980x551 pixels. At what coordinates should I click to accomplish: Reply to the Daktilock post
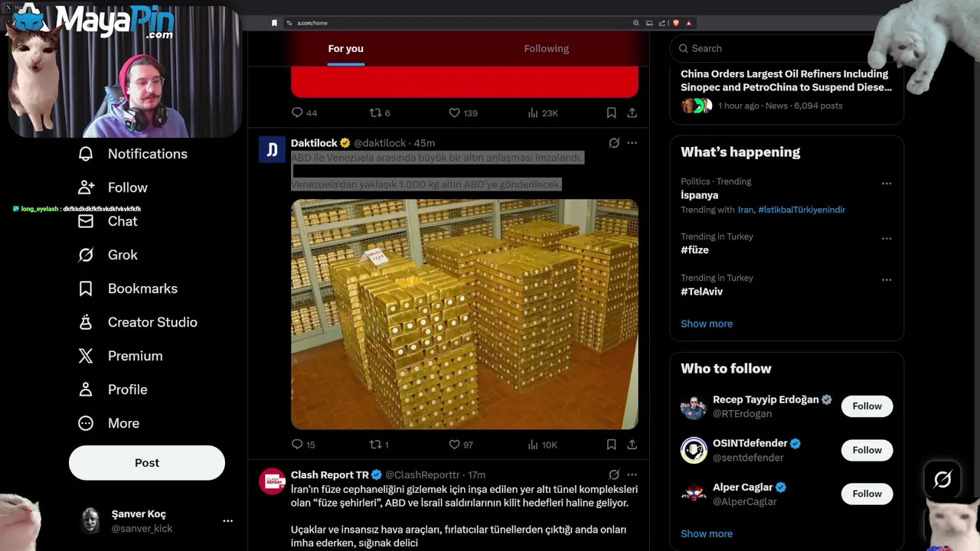(x=304, y=445)
